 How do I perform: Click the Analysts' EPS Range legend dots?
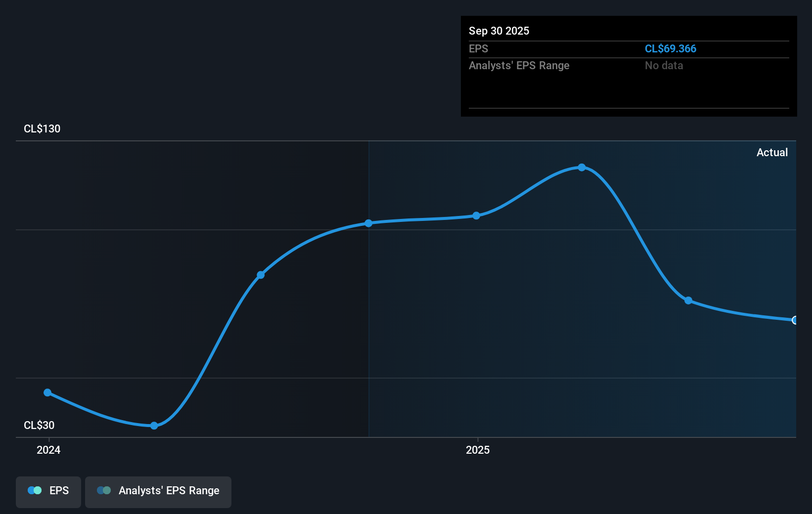click(103, 490)
